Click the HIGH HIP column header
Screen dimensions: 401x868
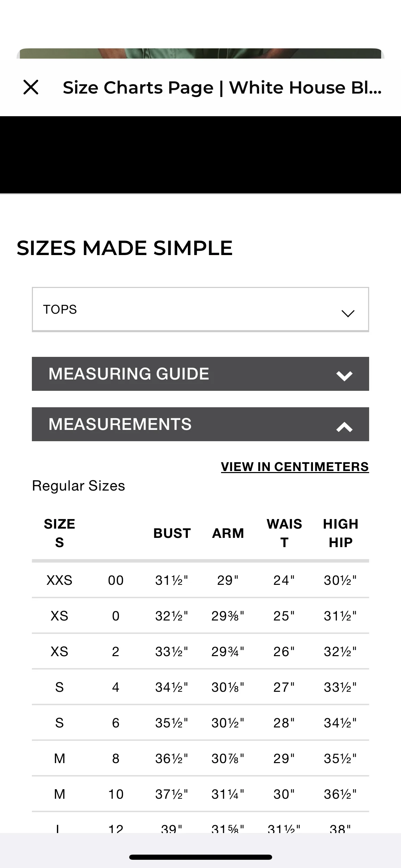pos(341,533)
